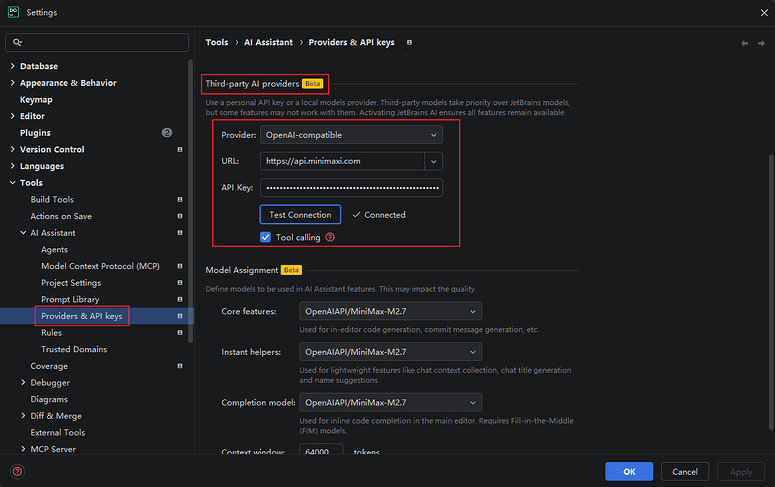Click the Cancel button
775x487 pixels.
[x=685, y=472]
